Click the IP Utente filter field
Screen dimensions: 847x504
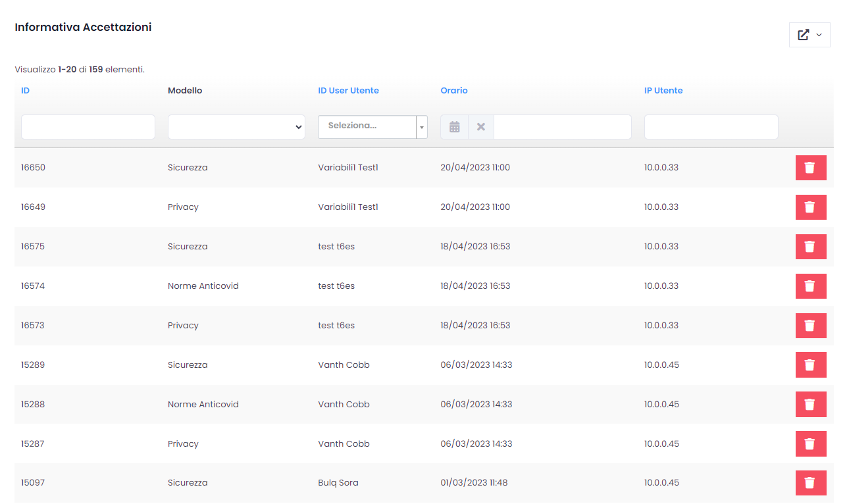[x=711, y=127]
